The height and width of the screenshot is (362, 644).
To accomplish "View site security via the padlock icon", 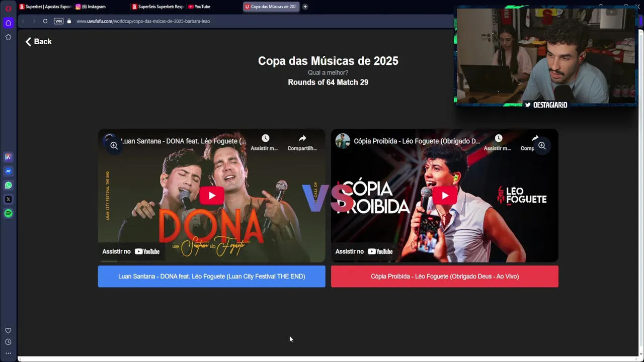I will point(69,21).
